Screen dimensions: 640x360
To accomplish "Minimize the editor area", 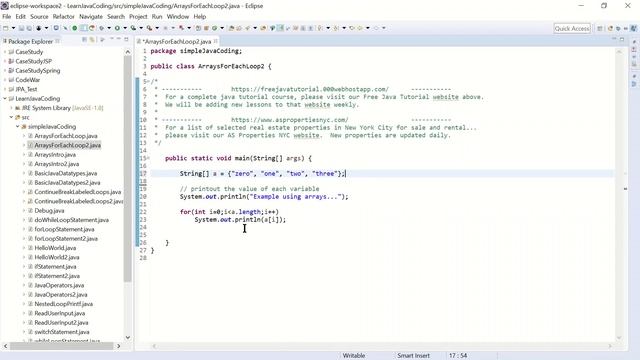I will tap(613, 39).
